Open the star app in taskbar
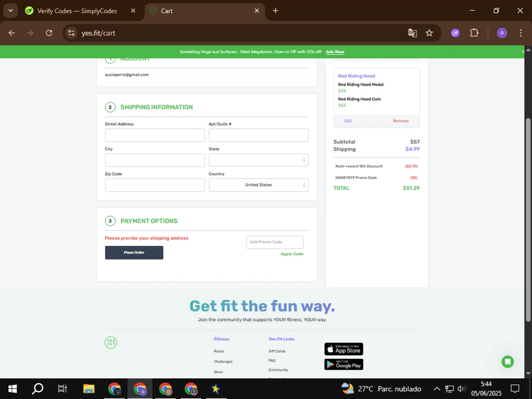The image size is (532, 399). click(216, 389)
